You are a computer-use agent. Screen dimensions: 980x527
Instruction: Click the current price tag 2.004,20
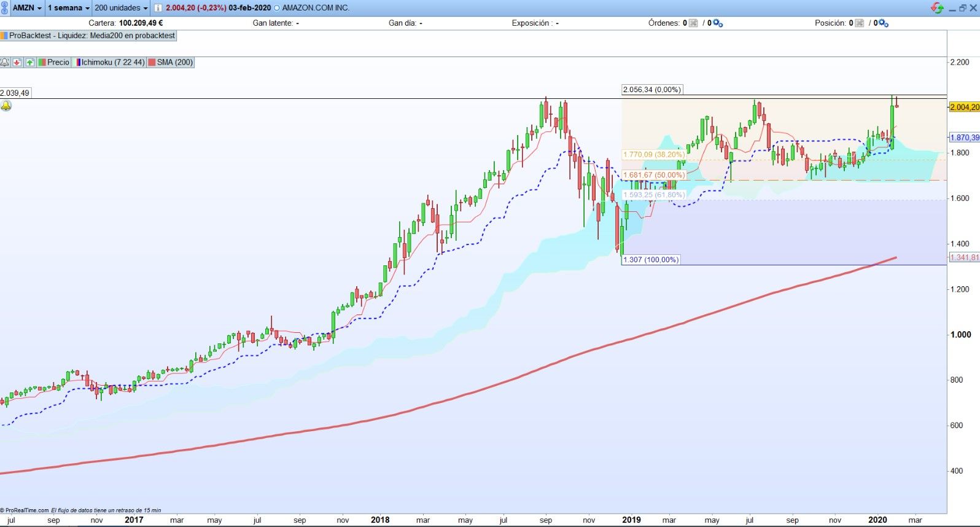pos(964,107)
